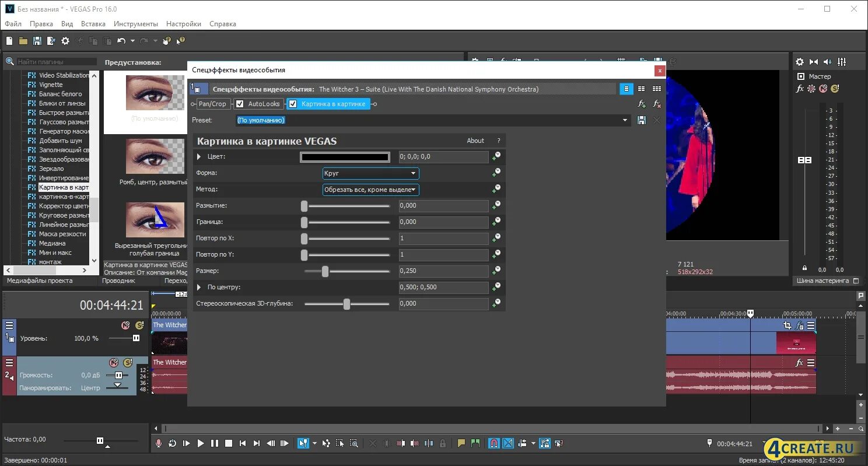Disable the Картинка в картинке effect checkbox
Image resolution: width=868 pixels, height=466 pixels.
[293, 104]
